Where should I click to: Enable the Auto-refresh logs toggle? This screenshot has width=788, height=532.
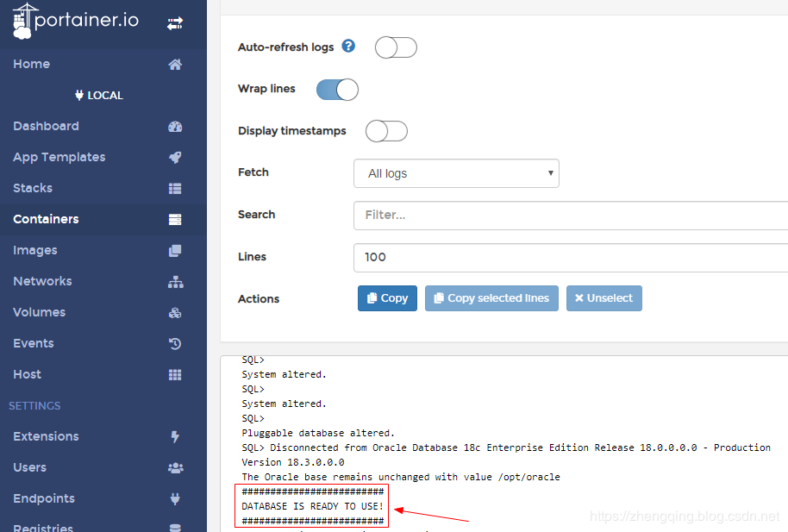pos(396,47)
